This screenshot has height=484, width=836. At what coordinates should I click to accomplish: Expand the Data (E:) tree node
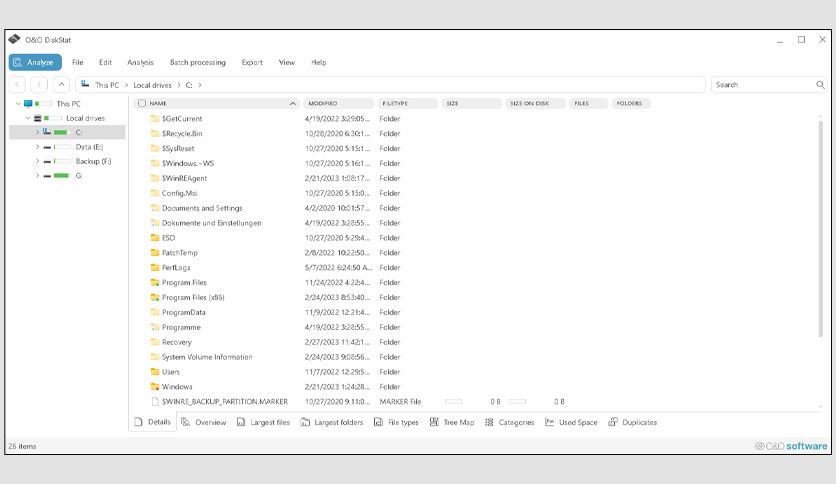click(x=37, y=147)
